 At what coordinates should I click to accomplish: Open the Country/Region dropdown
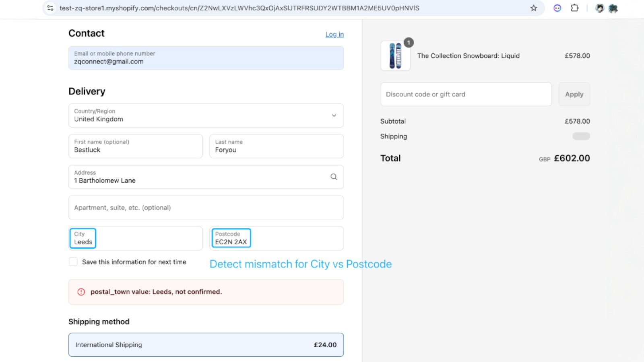point(206,115)
